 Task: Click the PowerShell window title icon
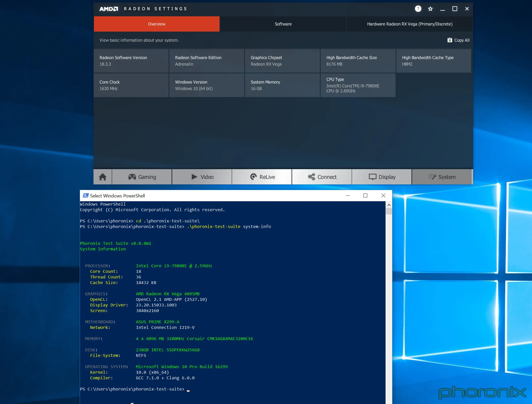pyautogui.click(x=86, y=195)
